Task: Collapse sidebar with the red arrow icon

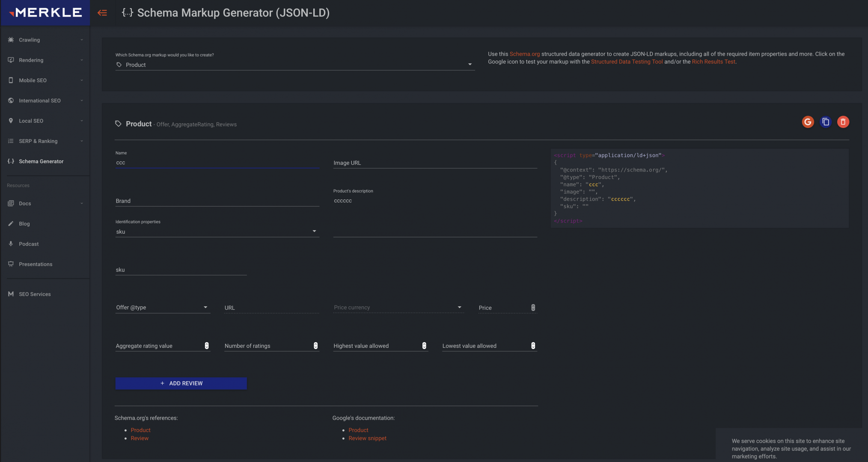Action: pyautogui.click(x=102, y=13)
